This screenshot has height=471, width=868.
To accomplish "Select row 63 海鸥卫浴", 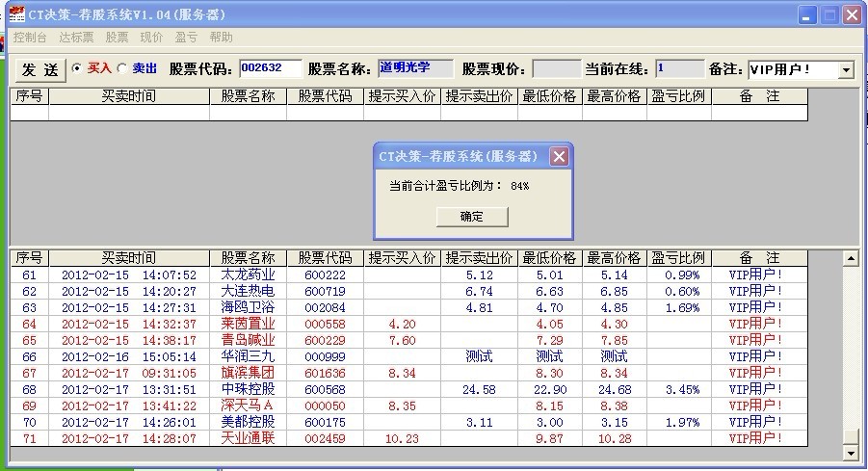I will click(x=408, y=307).
